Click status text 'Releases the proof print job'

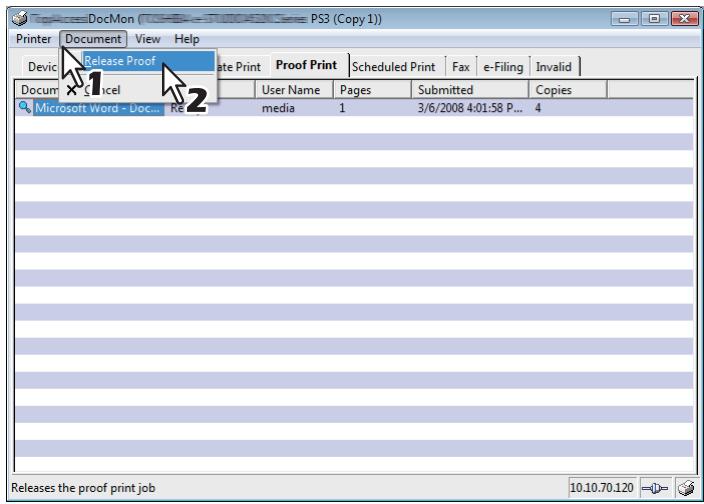[83, 488]
